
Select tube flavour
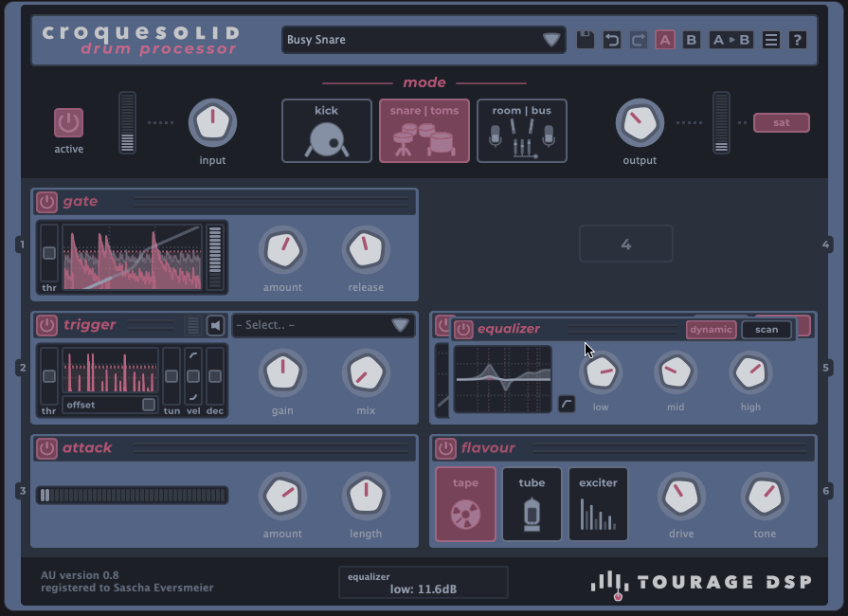[x=532, y=504]
